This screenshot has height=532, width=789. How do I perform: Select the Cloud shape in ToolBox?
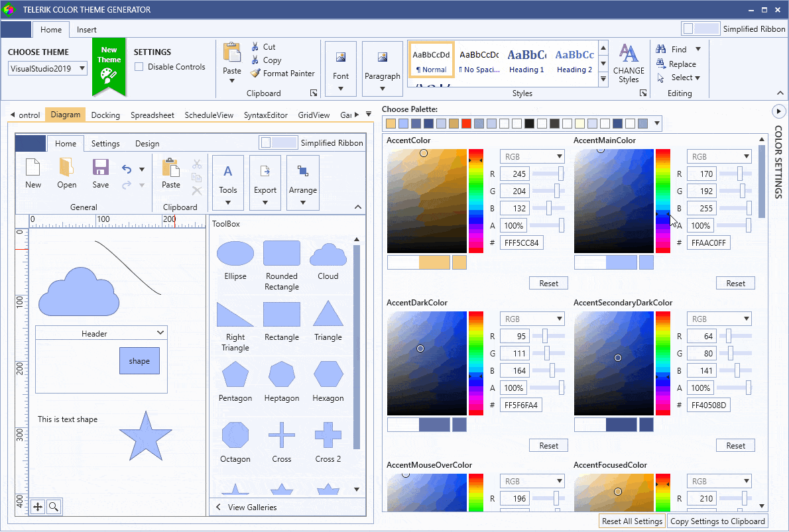tap(328, 254)
